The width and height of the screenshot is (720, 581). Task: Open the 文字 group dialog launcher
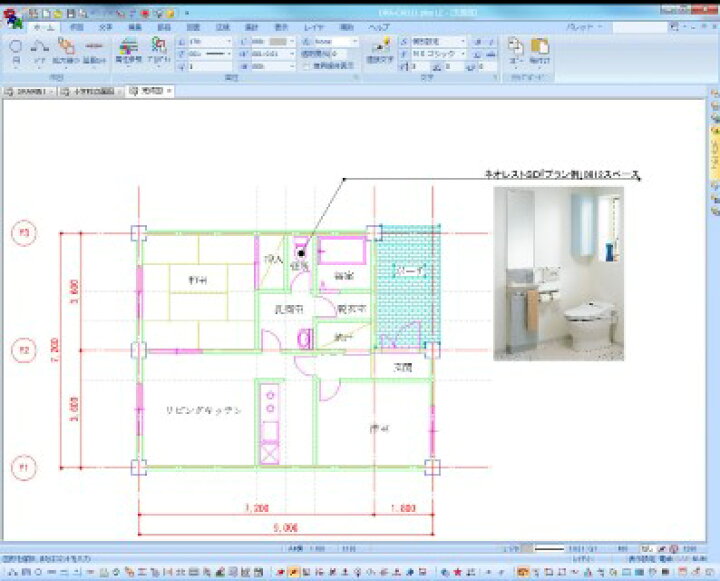click(x=496, y=78)
